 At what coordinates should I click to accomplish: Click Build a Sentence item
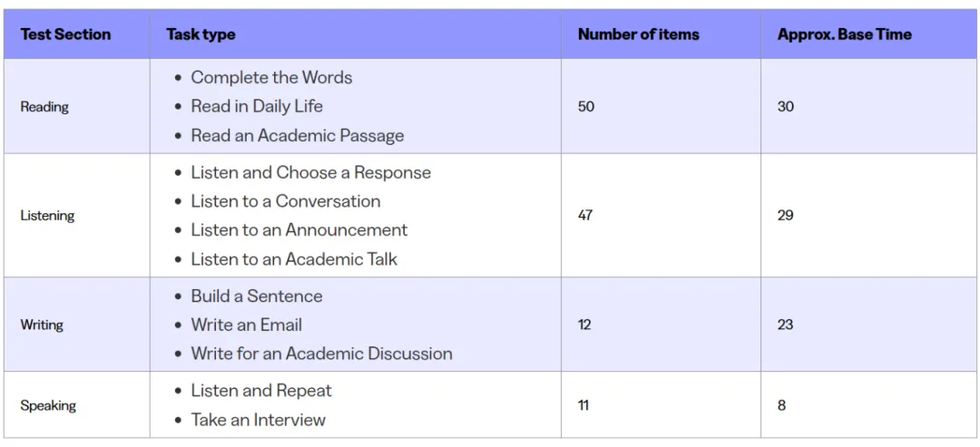256,296
